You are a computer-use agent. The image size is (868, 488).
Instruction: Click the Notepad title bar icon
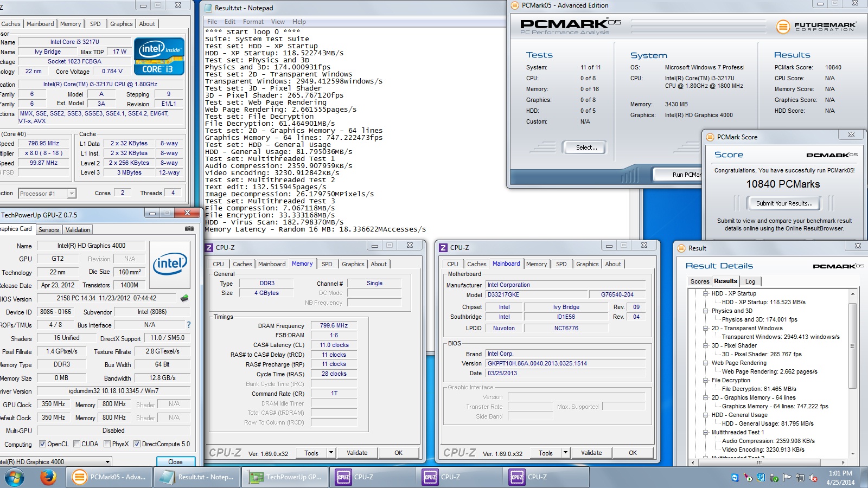[x=208, y=8]
